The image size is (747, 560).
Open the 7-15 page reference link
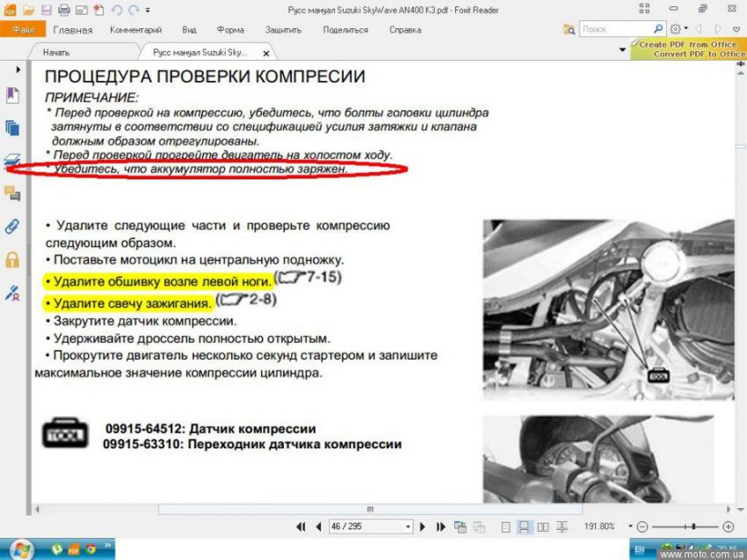click(x=308, y=277)
